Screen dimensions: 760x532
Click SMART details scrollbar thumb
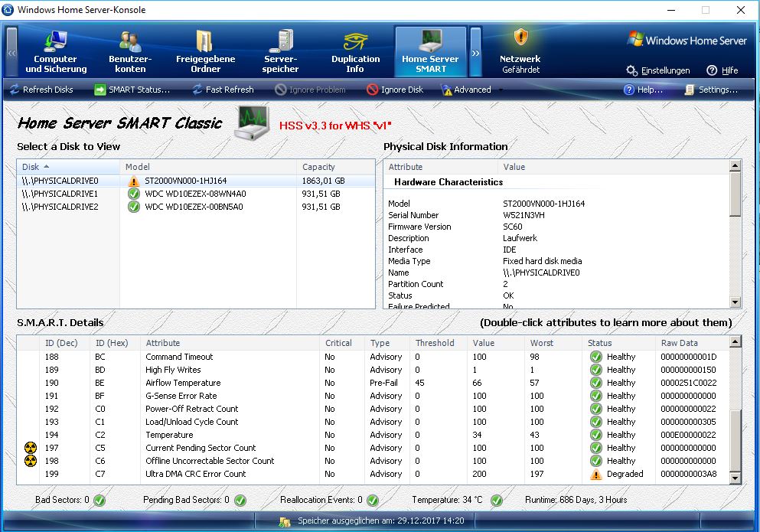[x=736, y=440]
